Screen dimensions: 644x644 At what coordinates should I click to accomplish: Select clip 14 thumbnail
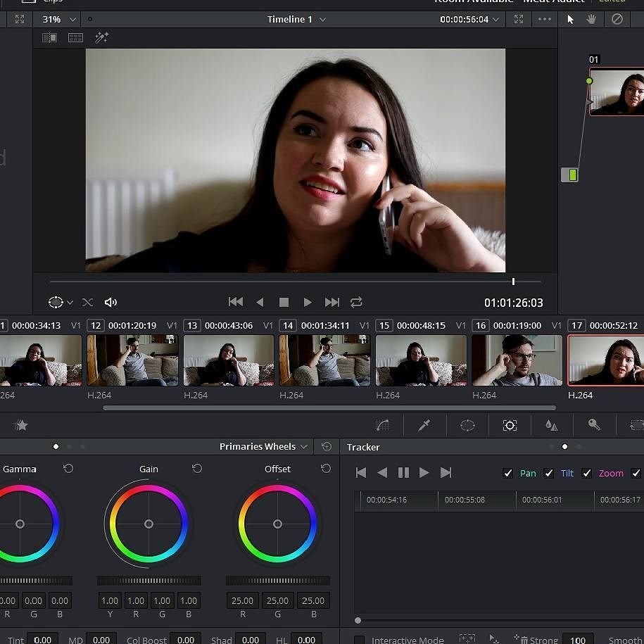(325, 360)
